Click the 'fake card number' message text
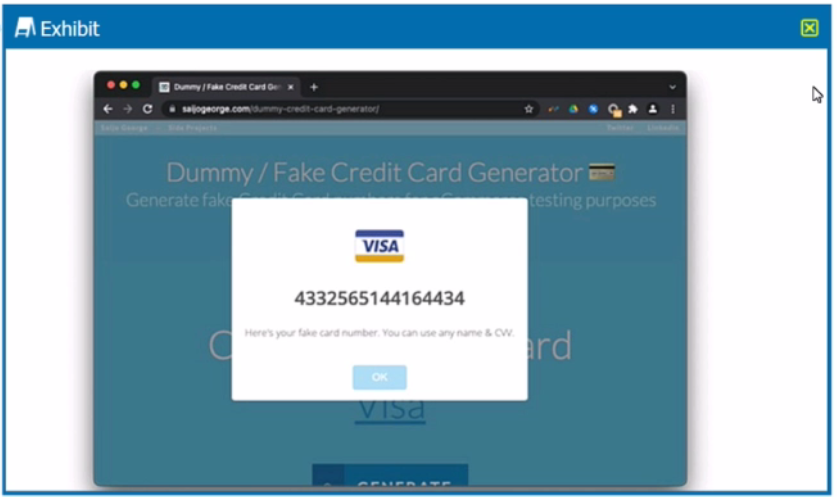Image resolution: width=837 pixels, height=497 pixels. (380, 333)
